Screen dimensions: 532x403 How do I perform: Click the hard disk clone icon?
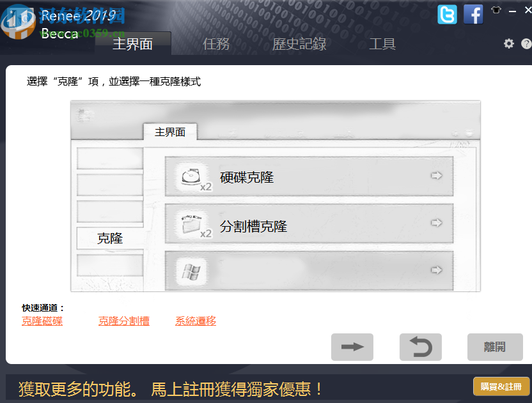[192, 176]
